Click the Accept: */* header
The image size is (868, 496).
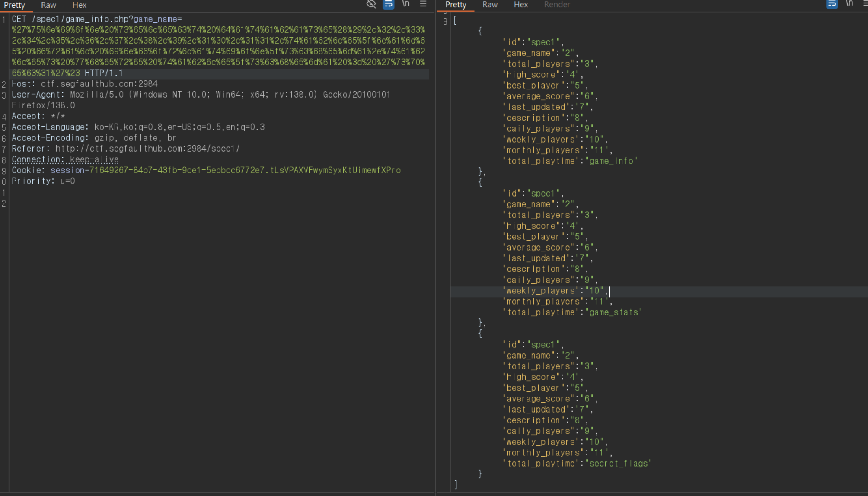tap(38, 116)
